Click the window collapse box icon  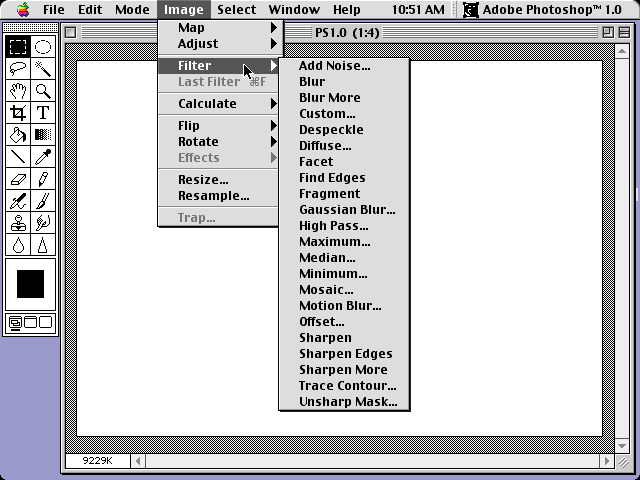[x=624, y=32]
